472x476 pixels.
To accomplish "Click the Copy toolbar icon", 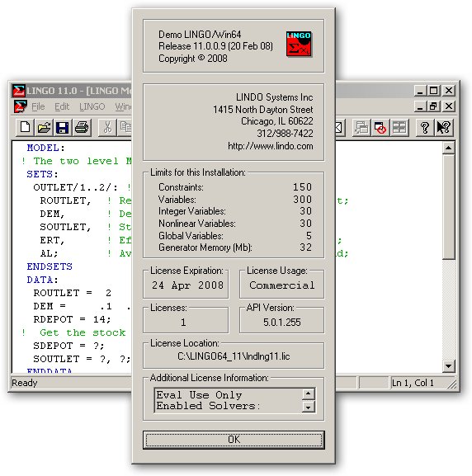I will [125, 127].
